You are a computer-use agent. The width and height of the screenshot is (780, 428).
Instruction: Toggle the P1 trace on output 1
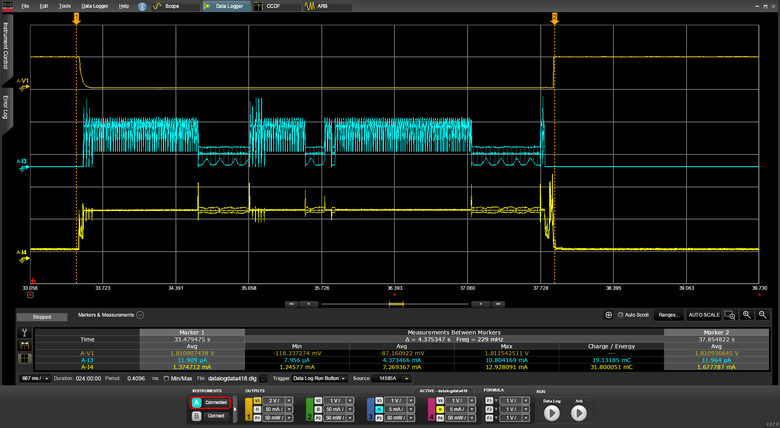[x=257, y=418]
